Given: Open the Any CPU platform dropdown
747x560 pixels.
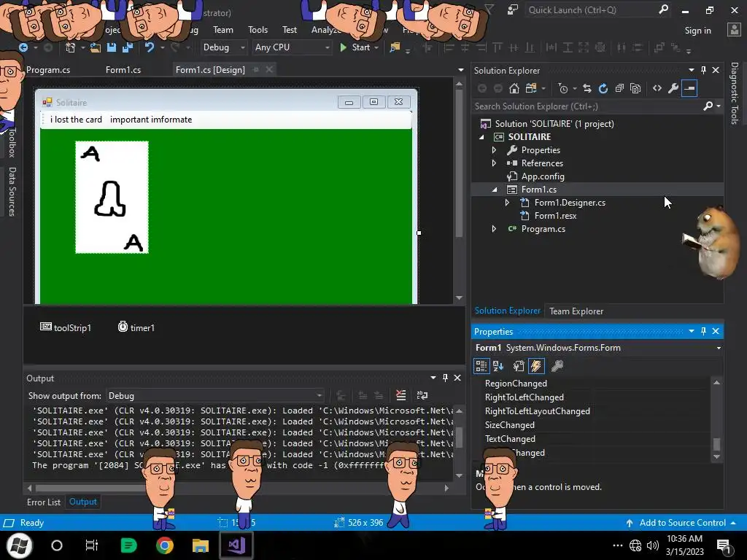Looking at the screenshot, I should click(292, 47).
